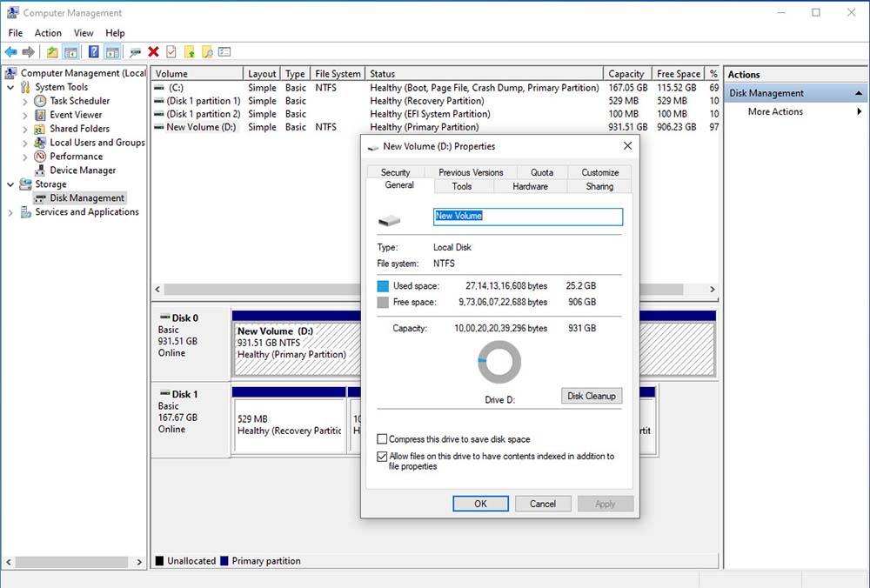Expand the More Actions submenu arrow
The width and height of the screenshot is (870, 588).
point(859,111)
